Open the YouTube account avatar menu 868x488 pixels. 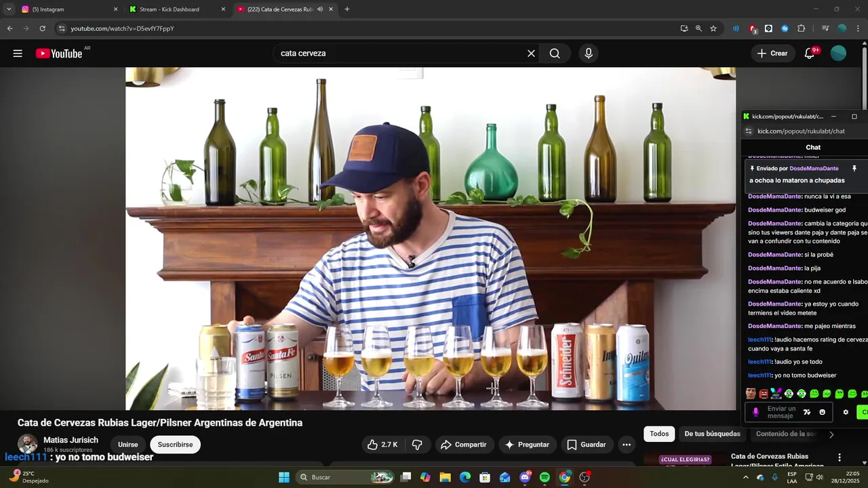coord(838,54)
